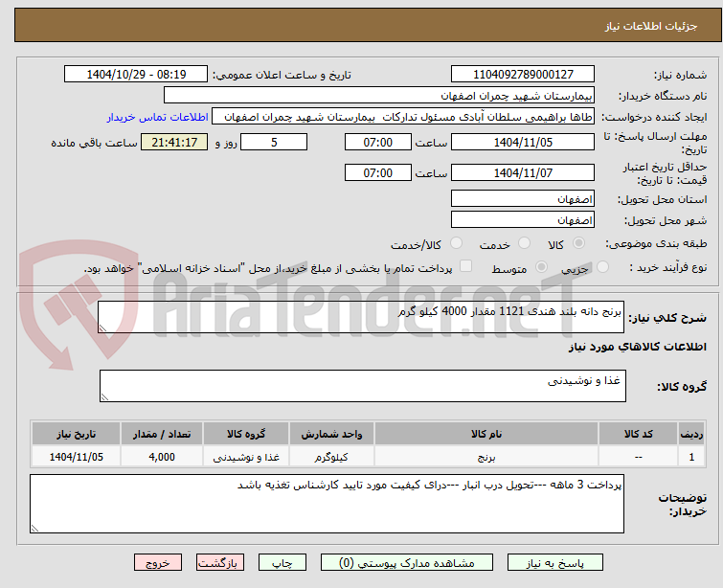This screenshot has height=588, width=723.
Task: Select the متوسط purchase type radio
Action: tap(541, 266)
